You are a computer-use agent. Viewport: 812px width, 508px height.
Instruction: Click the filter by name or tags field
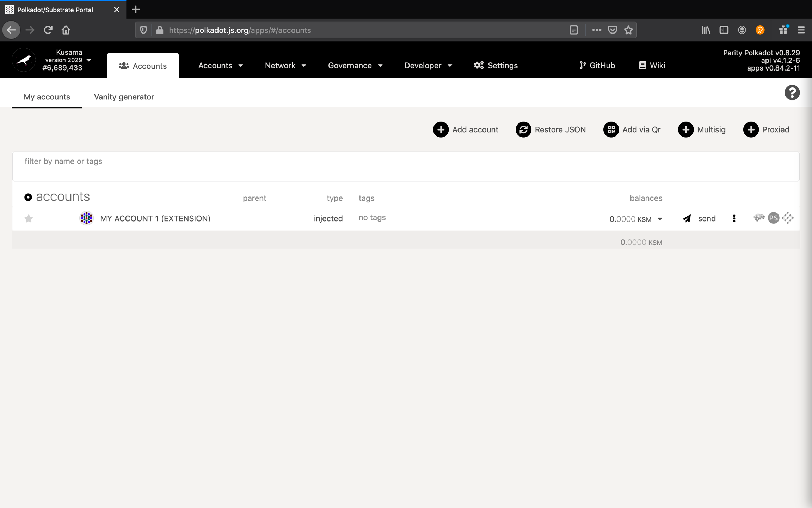[405, 166]
